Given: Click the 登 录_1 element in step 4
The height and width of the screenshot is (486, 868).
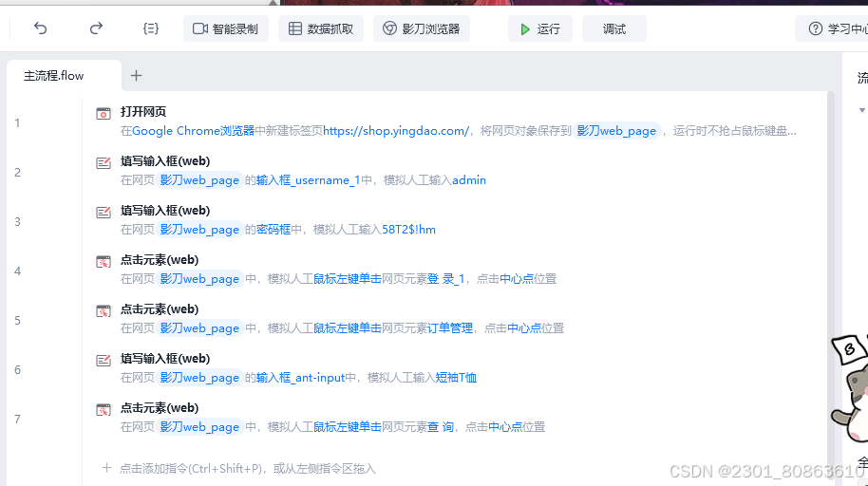Looking at the screenshot, I should (x=445, y=279).
